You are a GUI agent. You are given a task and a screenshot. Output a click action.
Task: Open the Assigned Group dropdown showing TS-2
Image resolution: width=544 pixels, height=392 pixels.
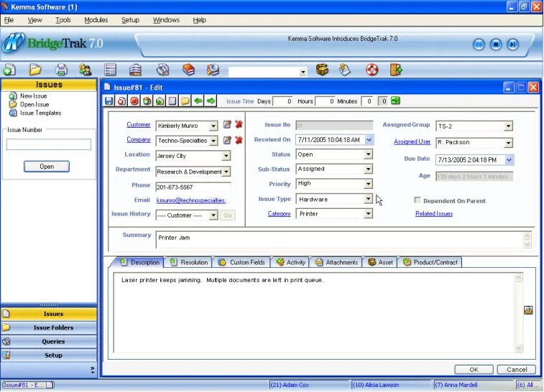508,126
